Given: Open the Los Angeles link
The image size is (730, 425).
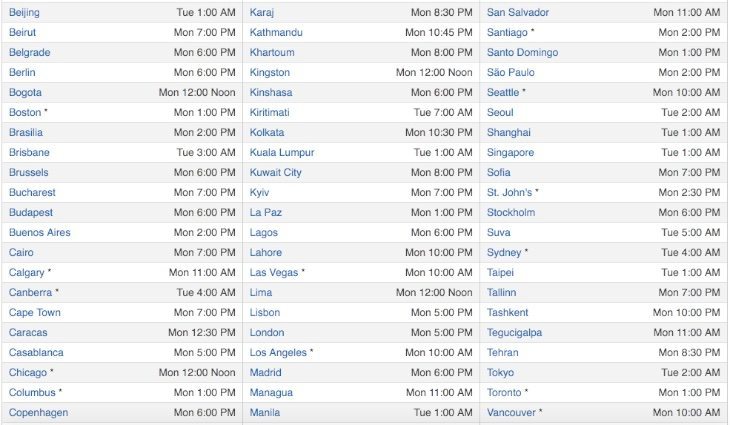Looking at the screenshot, I should pyautogui.click(x=278, y=353).
